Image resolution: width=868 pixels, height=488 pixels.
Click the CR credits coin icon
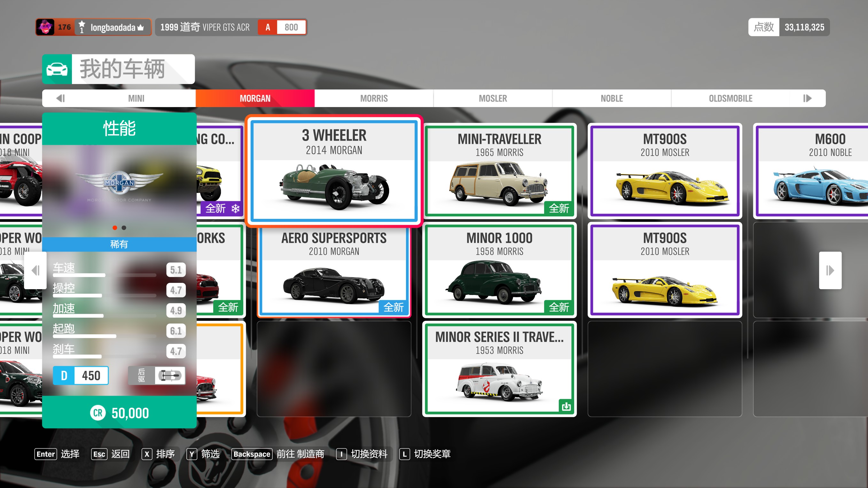pyautogui.click(x=98, y=413)
